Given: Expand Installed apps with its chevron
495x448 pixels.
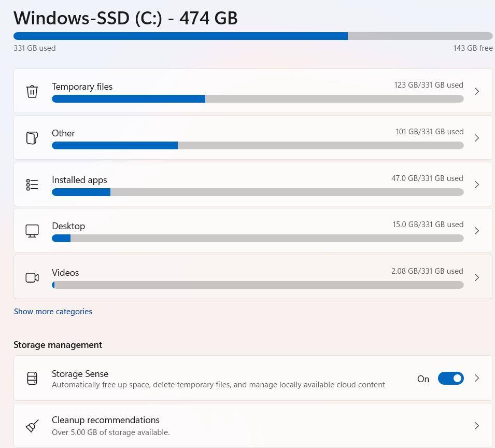Looking at the screenshot, I should click(x=477, y=185).
